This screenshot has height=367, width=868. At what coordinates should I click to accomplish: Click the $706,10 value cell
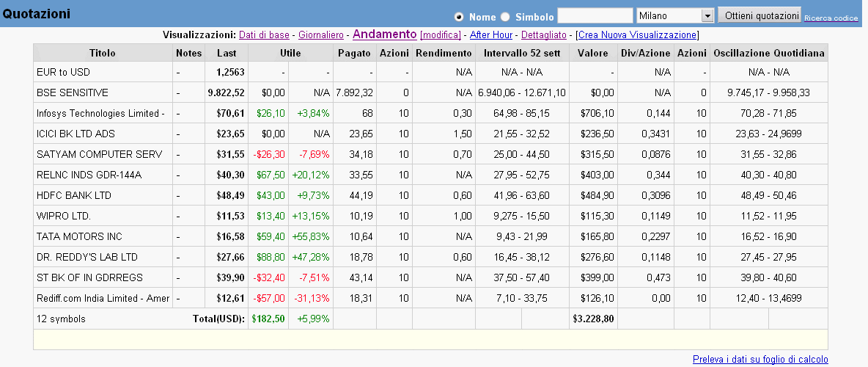[597, 113]
